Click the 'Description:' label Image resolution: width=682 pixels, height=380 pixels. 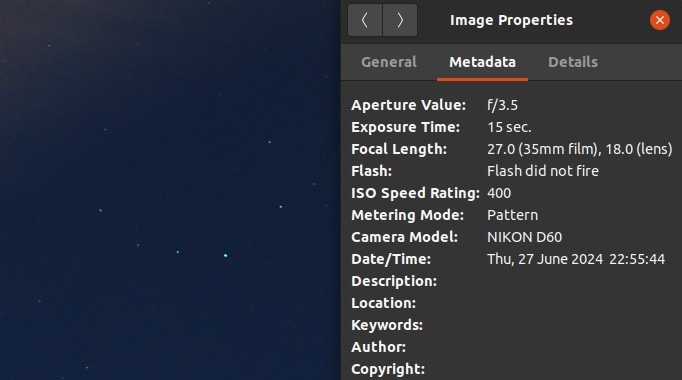(x=394, y=281)
